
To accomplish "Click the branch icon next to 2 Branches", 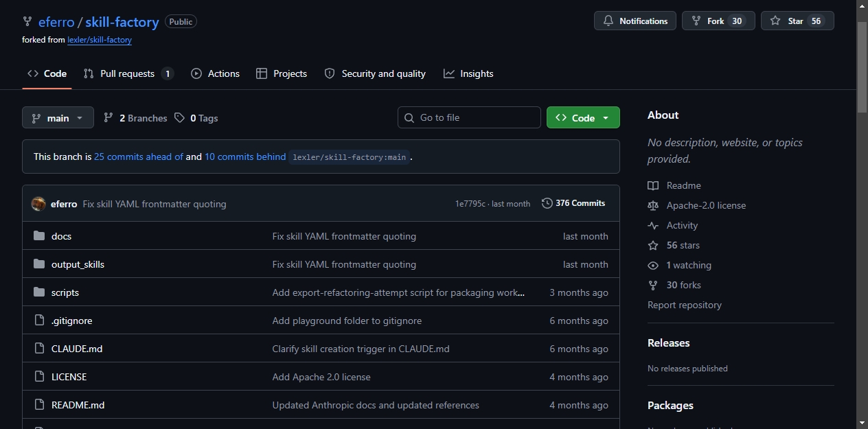I will [108, 118].
